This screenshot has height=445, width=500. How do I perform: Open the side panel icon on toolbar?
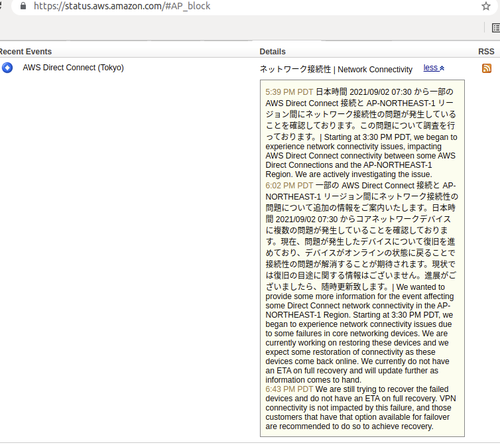click(x=496, y=28)
